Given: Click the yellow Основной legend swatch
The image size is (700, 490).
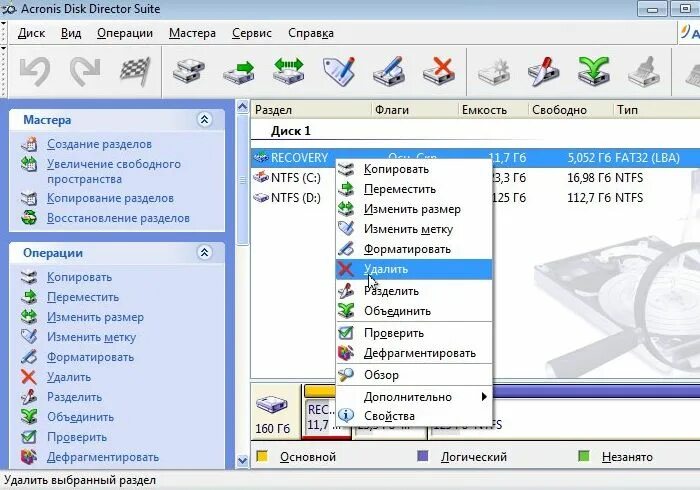Looking at the screenshot, I should tap(262, 456).
